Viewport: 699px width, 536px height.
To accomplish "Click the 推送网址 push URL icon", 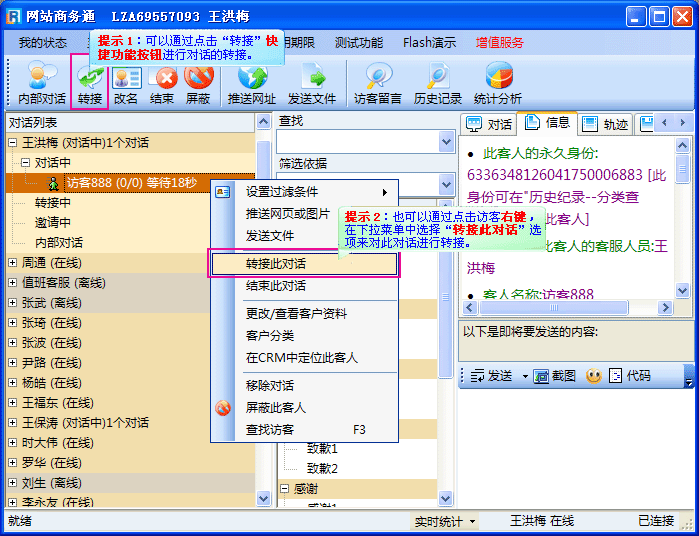I will pyautogui.click(x=252, y=84).
